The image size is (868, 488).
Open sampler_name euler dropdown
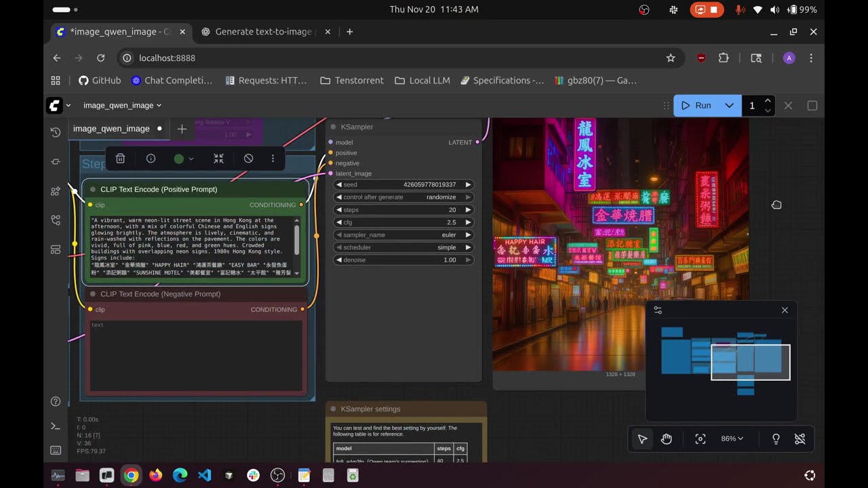pos(403,235)
